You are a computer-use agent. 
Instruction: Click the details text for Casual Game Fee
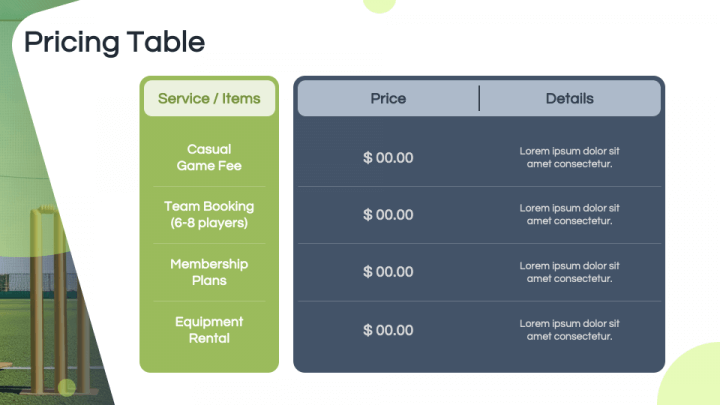[569, 158]
